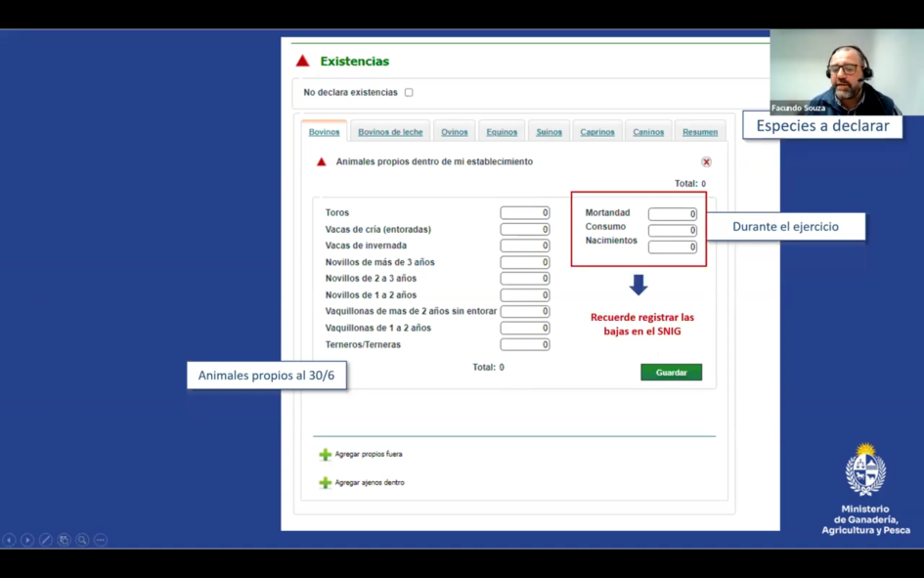Collapse Animales propios dentro section triangle

coord(321,161)
